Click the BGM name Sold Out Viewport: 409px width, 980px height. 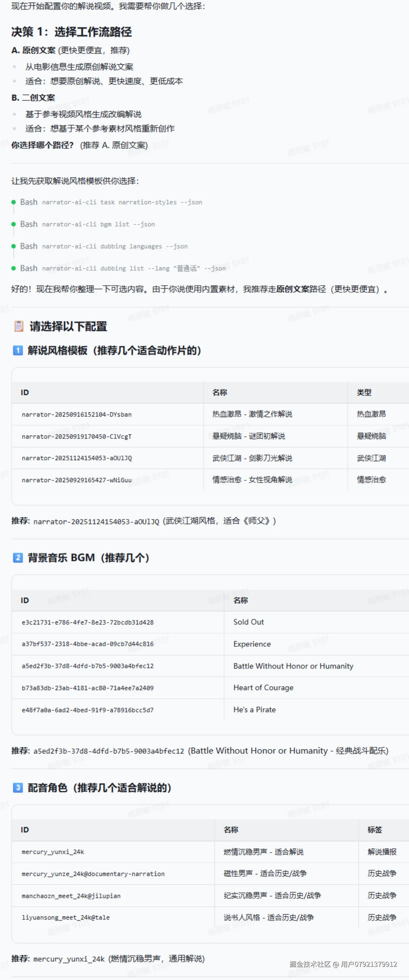(x=248, y=622)
